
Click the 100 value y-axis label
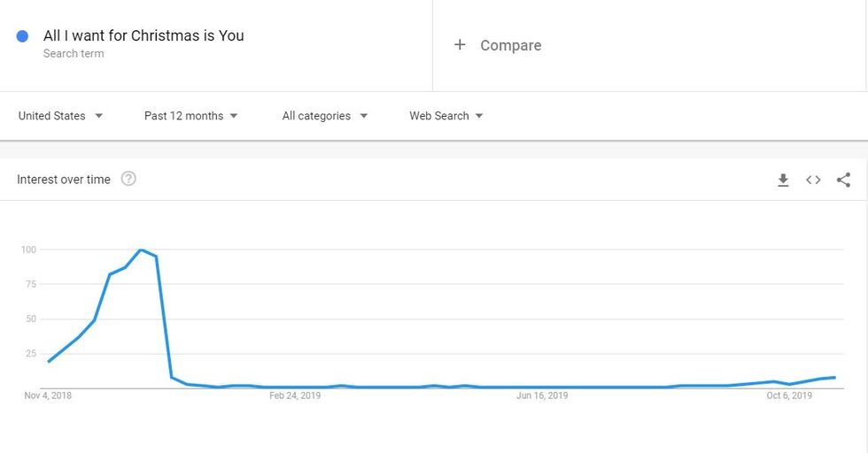point(28,250)
